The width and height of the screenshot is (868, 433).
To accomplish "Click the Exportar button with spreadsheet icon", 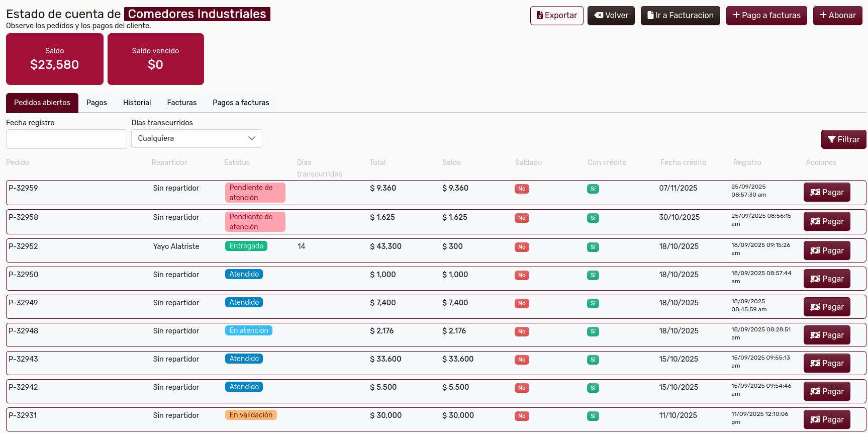I will coord(556,16).
